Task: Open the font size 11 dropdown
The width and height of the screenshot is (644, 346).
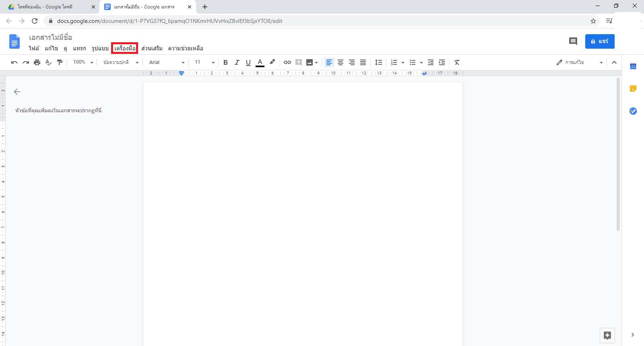Action: click(x=204, y=62)
